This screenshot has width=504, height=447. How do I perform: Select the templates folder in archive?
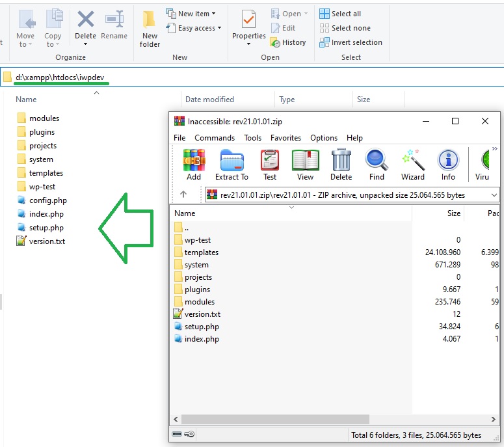coord(201,252)
